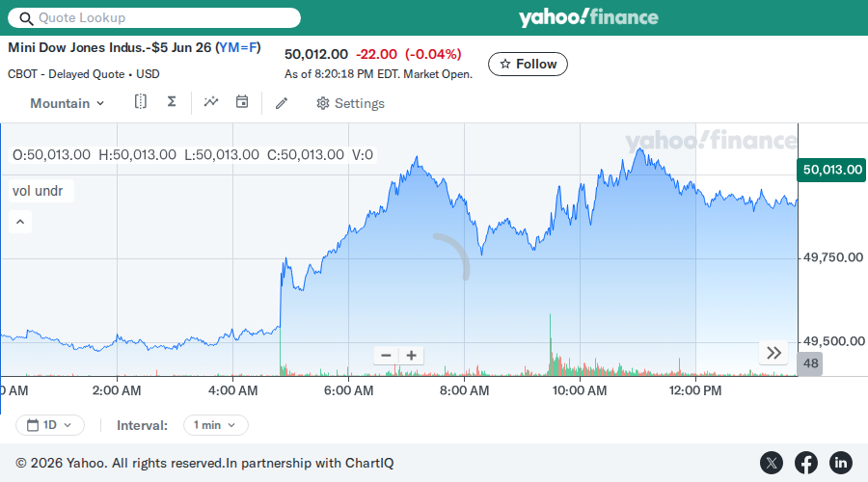Viewport: 868px width, 482px height.
Task: Click the 49,500.00 axis label
Action: coord(833,341)
